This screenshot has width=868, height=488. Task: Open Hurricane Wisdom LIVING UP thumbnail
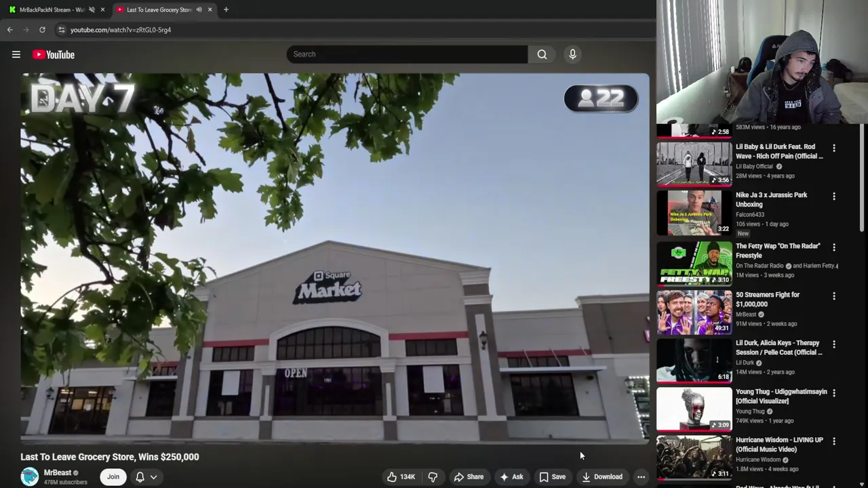(694, 457)
